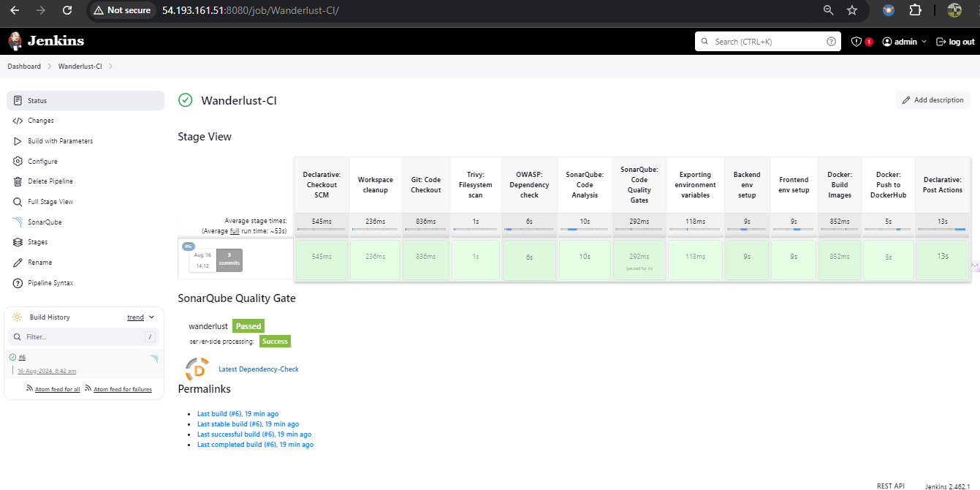The image size is (980, 490).
Task: Click the Jenkins butler logo icon
Action: 15,41
